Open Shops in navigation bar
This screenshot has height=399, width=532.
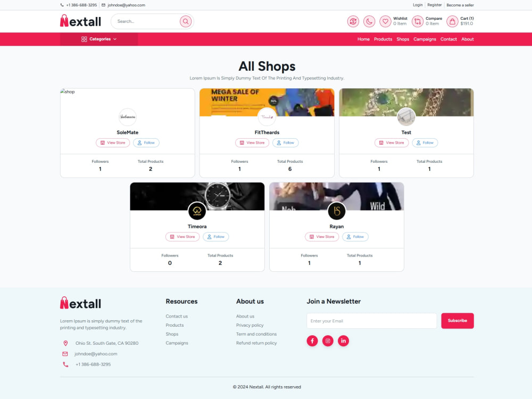(x=403, y=39)
